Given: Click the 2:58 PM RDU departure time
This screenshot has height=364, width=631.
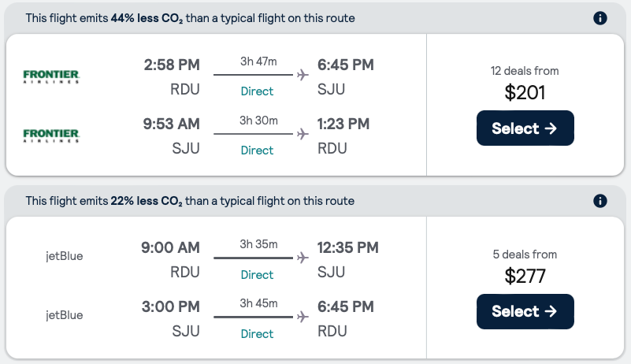Looking at the screenshot, I should pyautogui.click(x=172, y=65).
